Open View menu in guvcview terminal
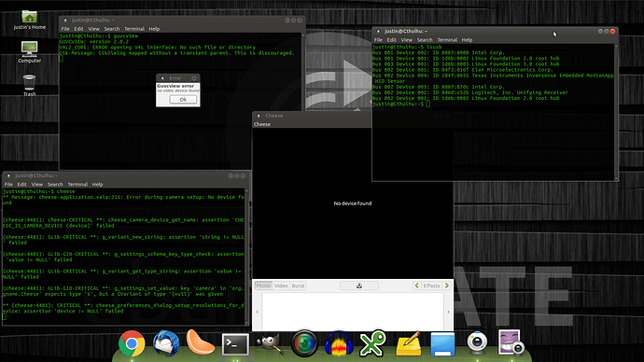The height and width of the screenshot is (362, 644). pos(94,29)
